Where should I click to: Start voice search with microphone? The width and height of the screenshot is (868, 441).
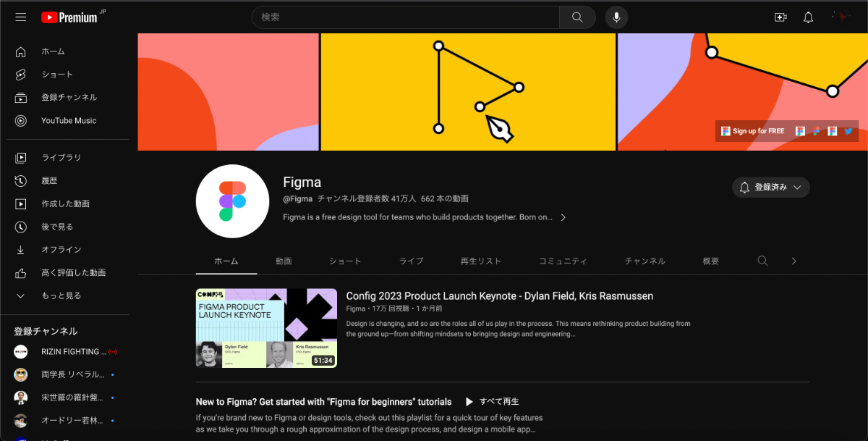click(x=616, y=17)
